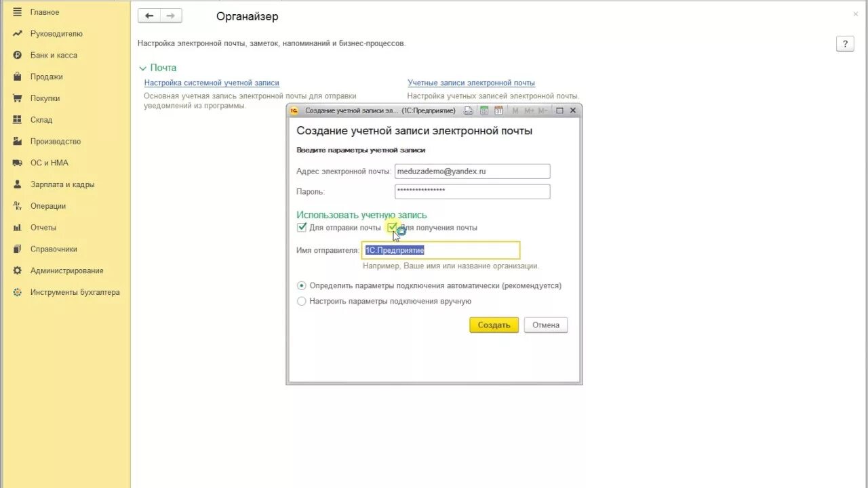Click the Пароль input field
This screenshot has height=488, width=868.
pos(473,192)
